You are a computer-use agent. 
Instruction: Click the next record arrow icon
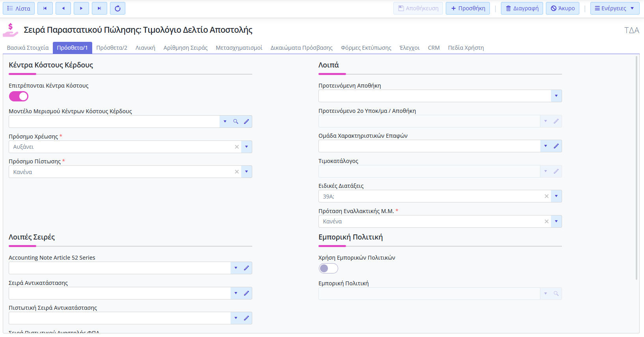(x=81, y=8)
